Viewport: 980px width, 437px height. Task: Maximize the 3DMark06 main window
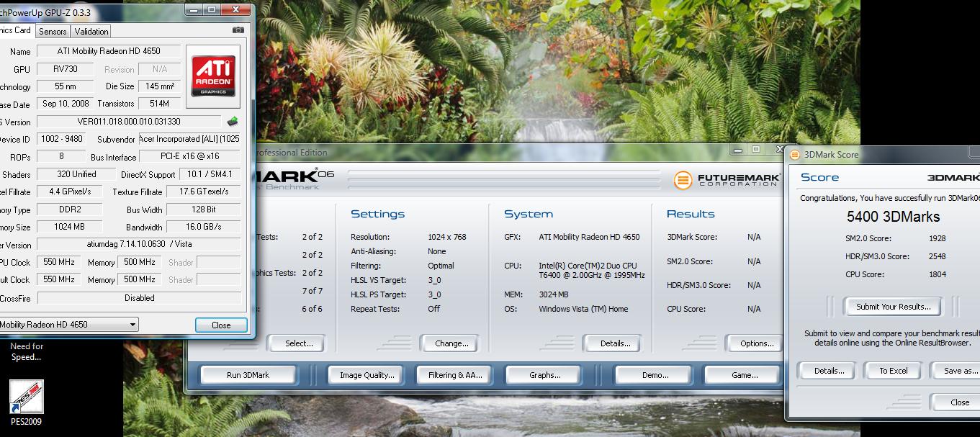(x=755, y=149)
